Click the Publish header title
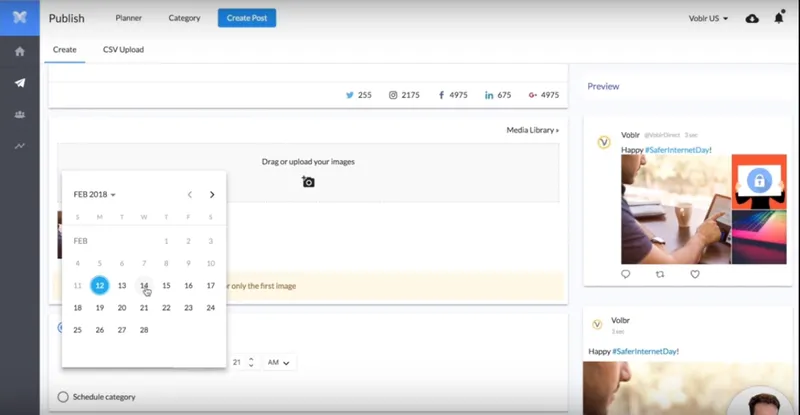Screen dimensions: 800x415 66,18
